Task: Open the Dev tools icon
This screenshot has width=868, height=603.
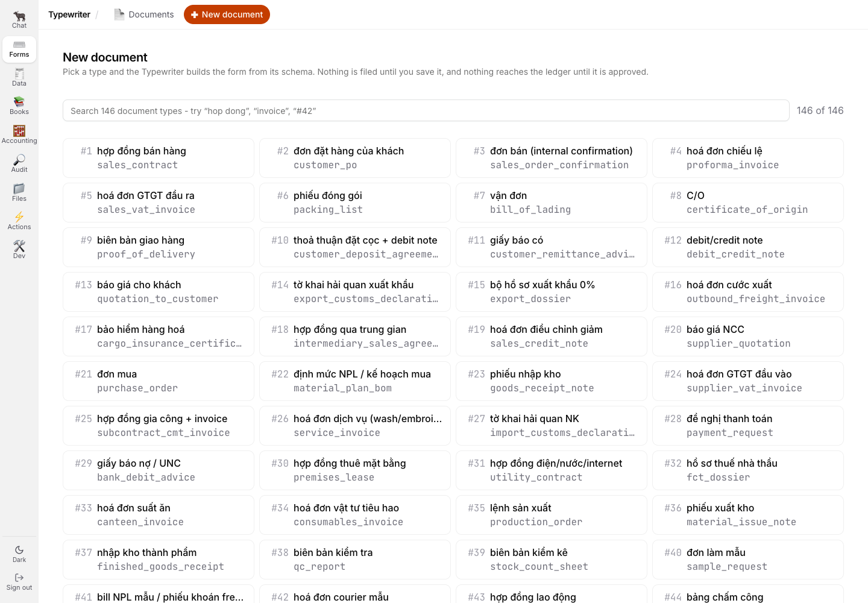Action: click(19, 250)
